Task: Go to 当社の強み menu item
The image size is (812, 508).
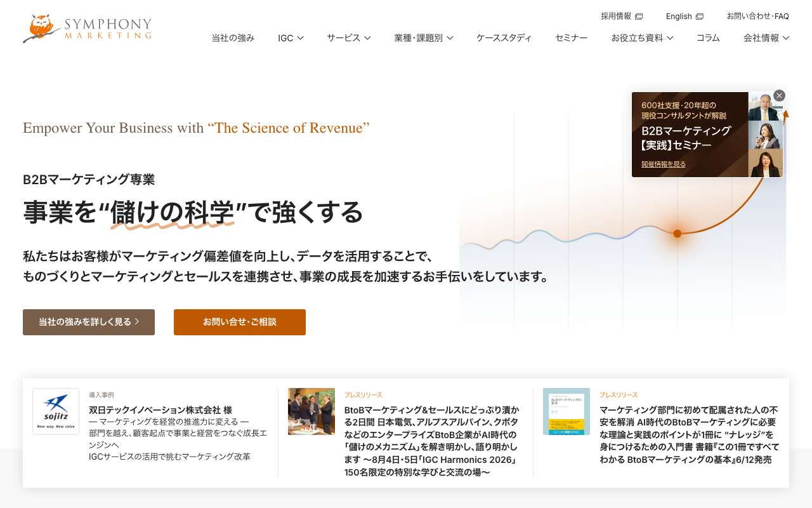Action: [233, 38]
